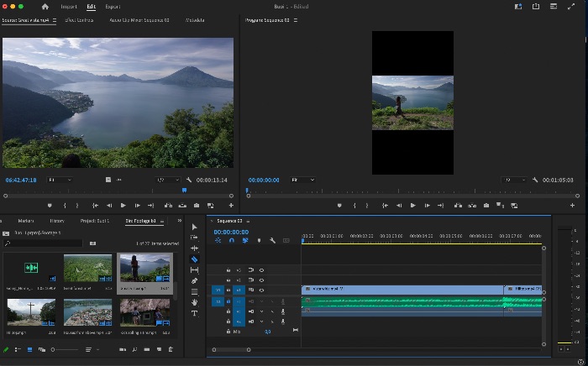Switch to the Import tab
Viewport: 588px width, 366px height.
(69, 7)
